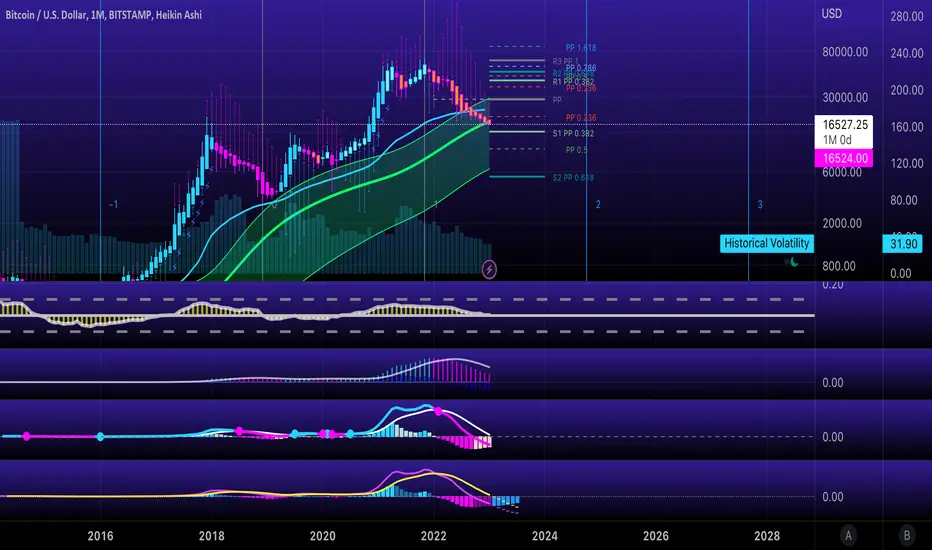Click the 120.00 volatility scale value

[907, 163]
